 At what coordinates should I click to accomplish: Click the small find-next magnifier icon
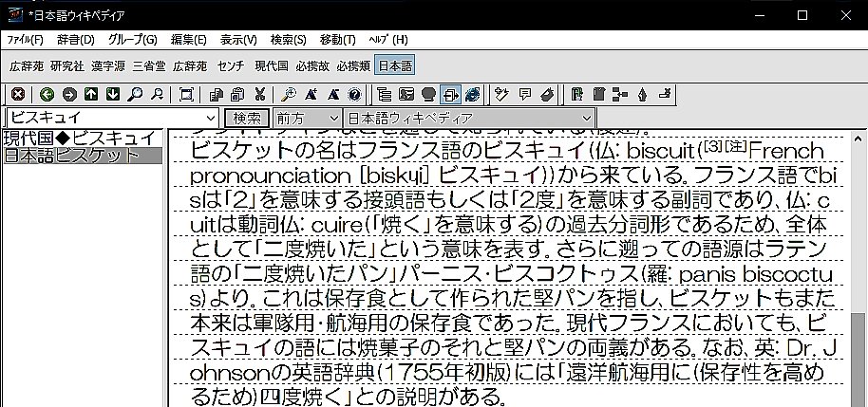tap(158, 95)
